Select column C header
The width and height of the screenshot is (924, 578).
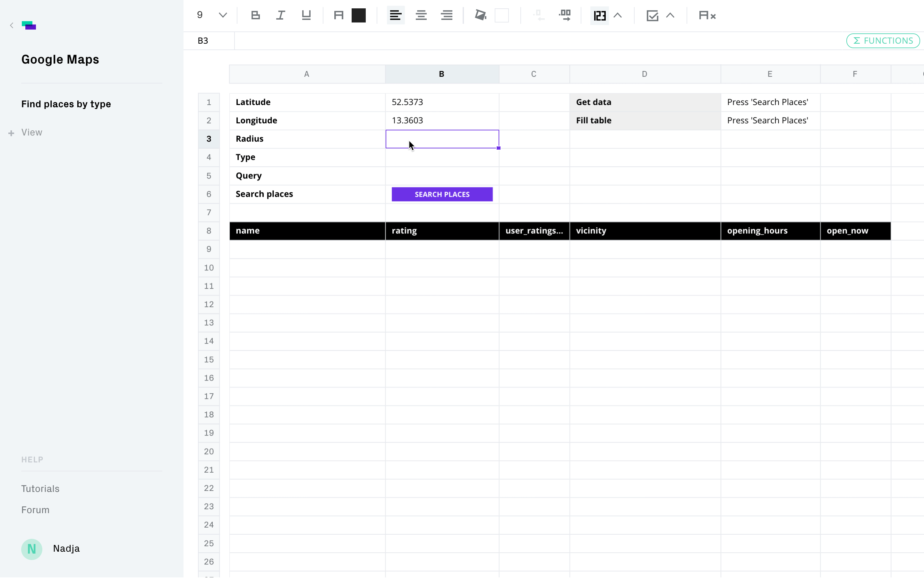(534, 74)
